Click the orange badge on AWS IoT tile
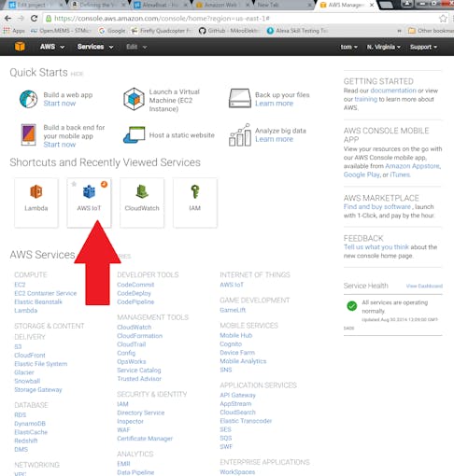Screen dimensions: 454x476 coord(105,184)
